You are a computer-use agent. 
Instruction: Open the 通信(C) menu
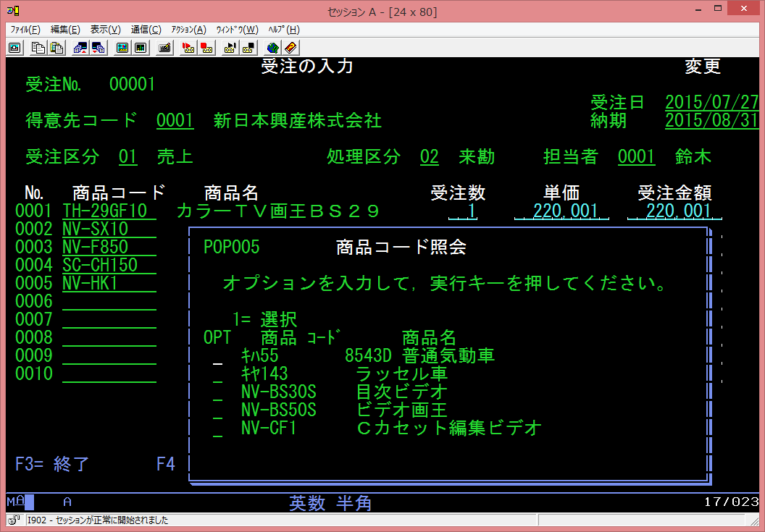pyautogui.click(x=146, y=30)
